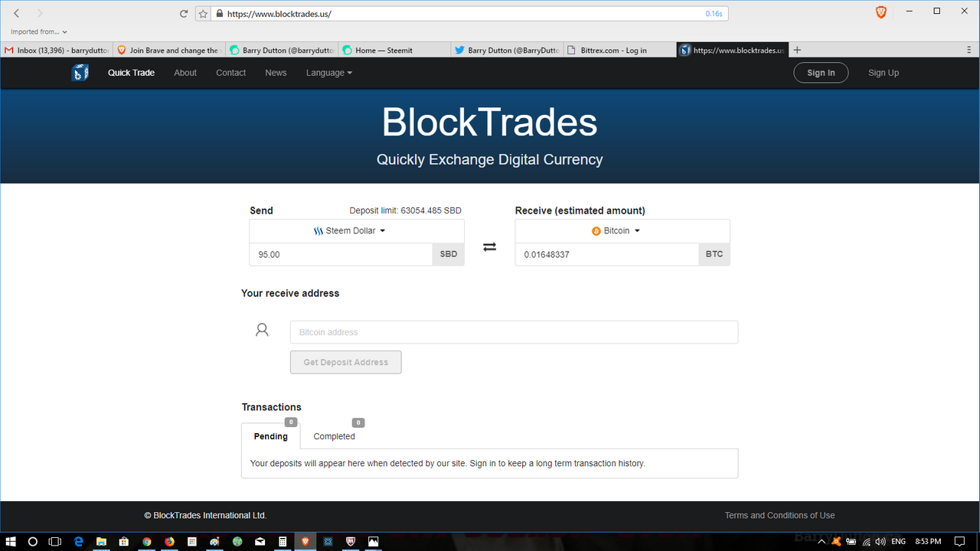Viewport: 980px width, 551px height.
Task: Open the volume control in system tray
Action: tap(879, 541)
